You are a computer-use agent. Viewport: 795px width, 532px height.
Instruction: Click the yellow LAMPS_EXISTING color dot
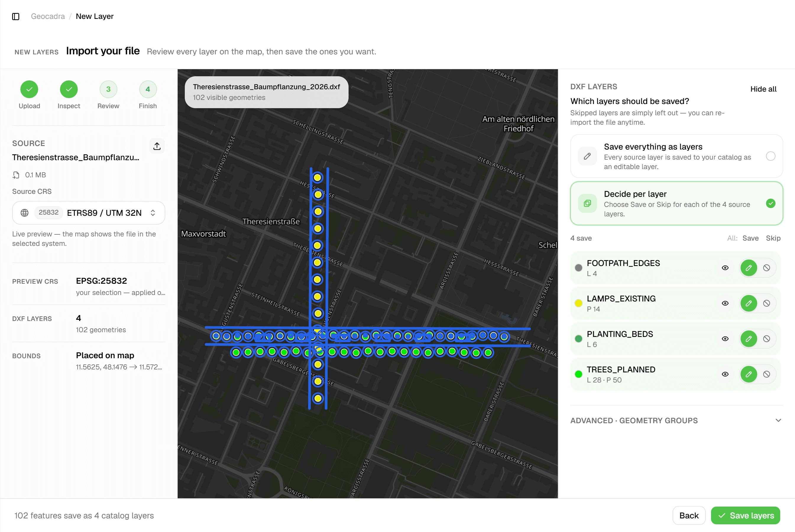click(x=579, y=303)
